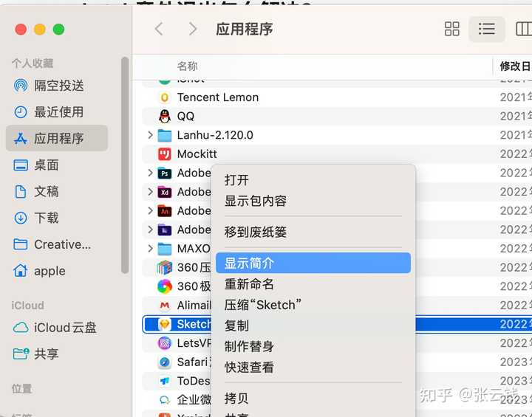
Task: Select the Adobe Animate An folder icon
Action: pos(165,211)
